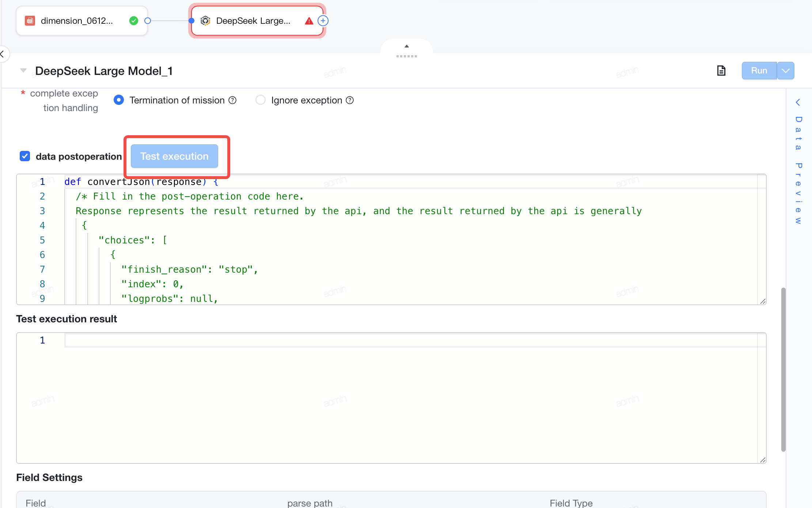The height and width of the screenshot is (508, 812).
Task: Open the Run button dropdown arrow
Action: point(786,71)
